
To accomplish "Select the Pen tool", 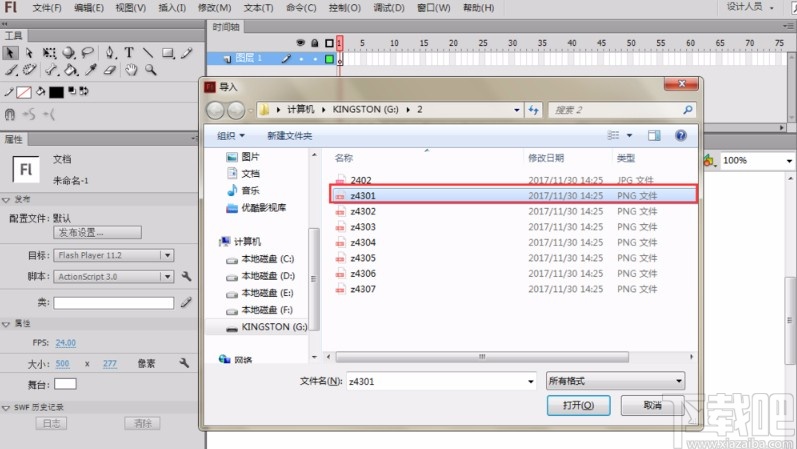I will tap(110, 52).
